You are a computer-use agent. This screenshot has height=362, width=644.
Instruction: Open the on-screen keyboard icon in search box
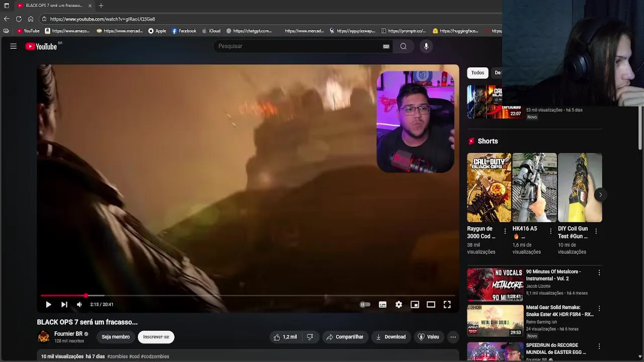[x=386, y=46]
